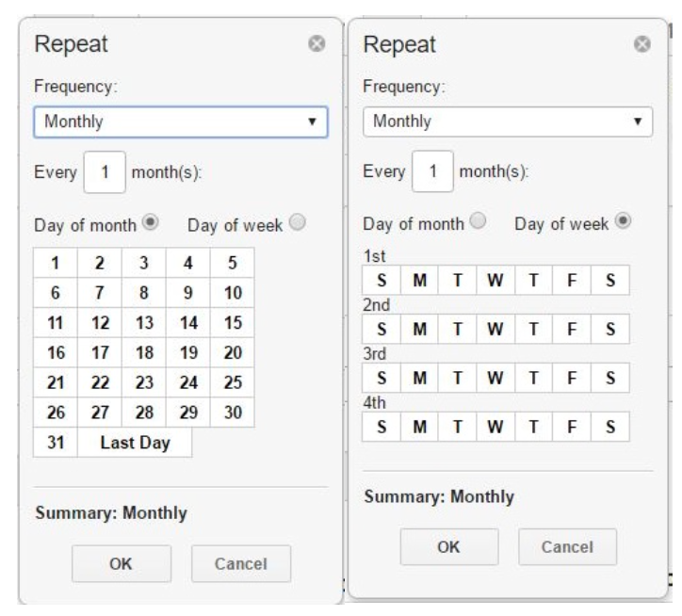
Task: Choose Day of week radio in right dialog
Action: pyautogui.click(x=621, y=223)
